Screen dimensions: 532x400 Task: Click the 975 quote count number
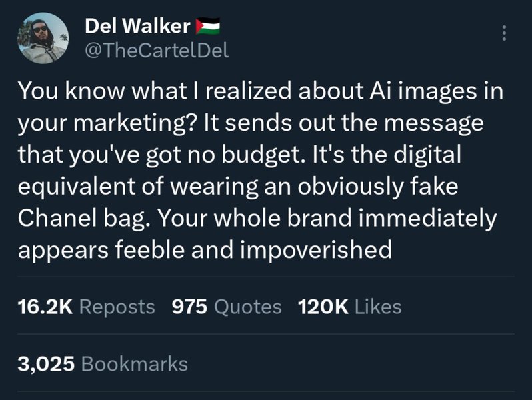tap(189, 307)
